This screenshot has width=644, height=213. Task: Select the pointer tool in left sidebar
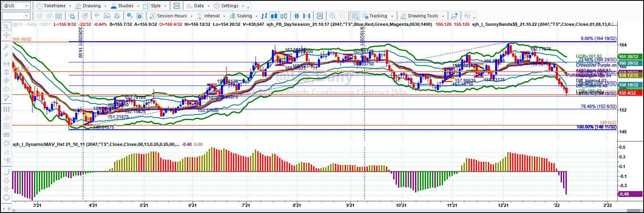[x=6, y=26]
